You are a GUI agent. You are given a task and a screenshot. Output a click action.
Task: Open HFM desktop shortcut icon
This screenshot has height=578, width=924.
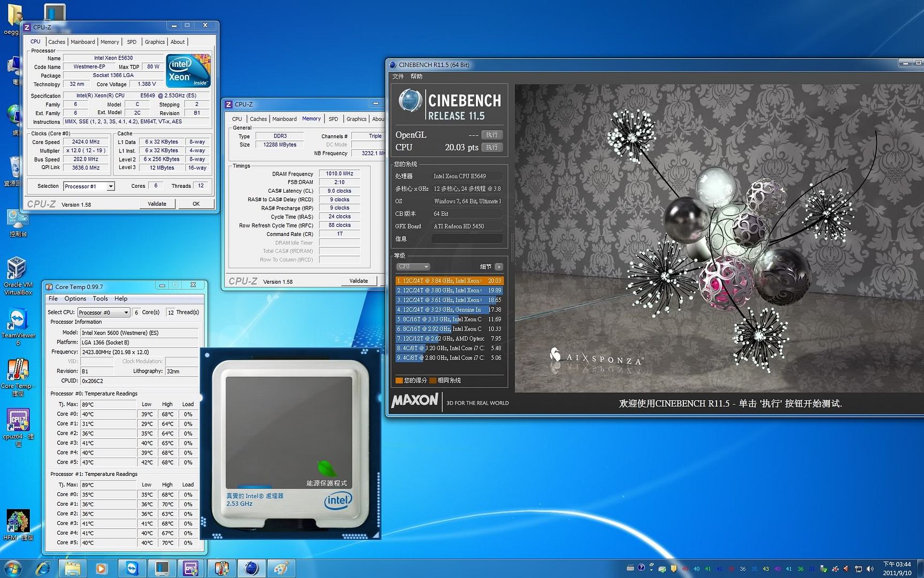pos(18,525)
